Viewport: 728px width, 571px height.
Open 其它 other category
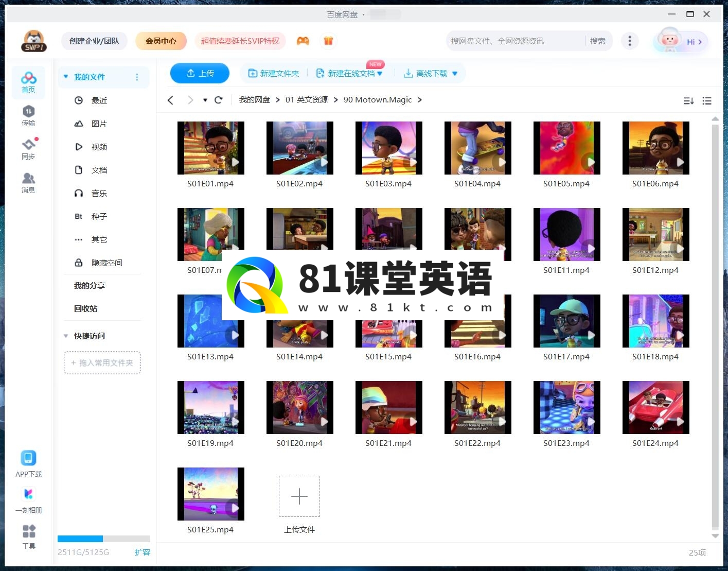pyautogui.click(x=99, y=239)
